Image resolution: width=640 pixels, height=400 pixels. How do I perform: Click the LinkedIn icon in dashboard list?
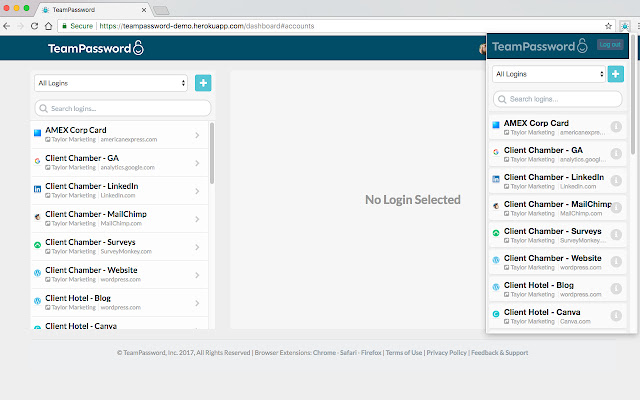37,189
